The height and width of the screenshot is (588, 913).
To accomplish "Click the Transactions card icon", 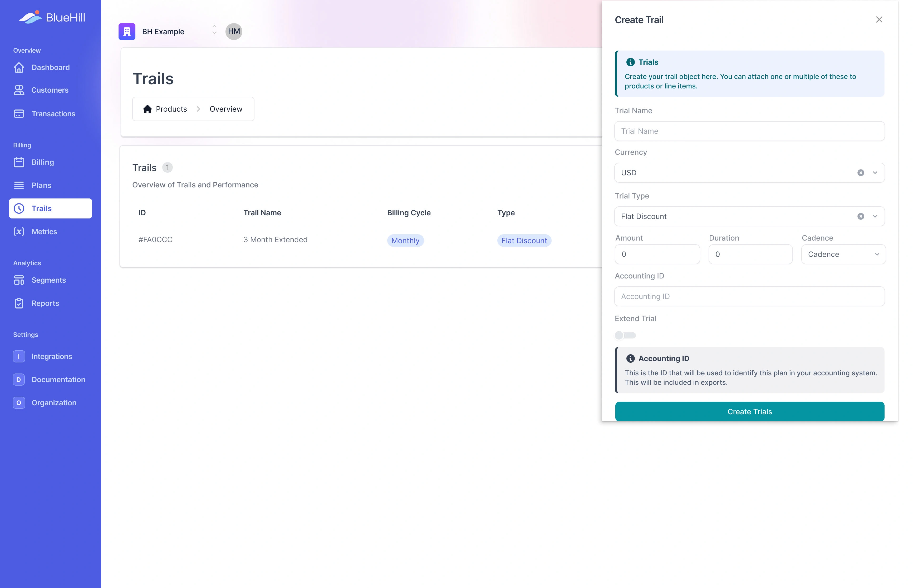I will click(x=19, y=114).
